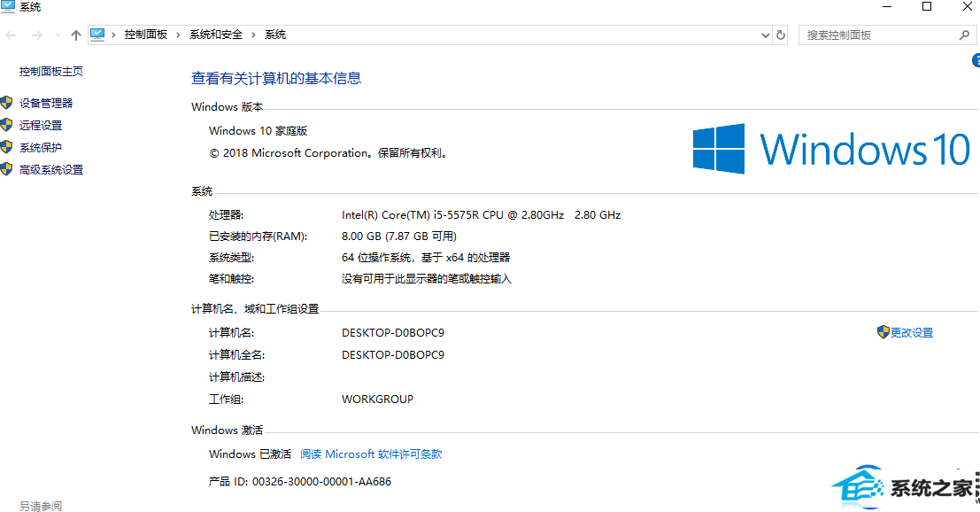
Task: Click shield icon beside 设备管理器
Action: (7, 103)
